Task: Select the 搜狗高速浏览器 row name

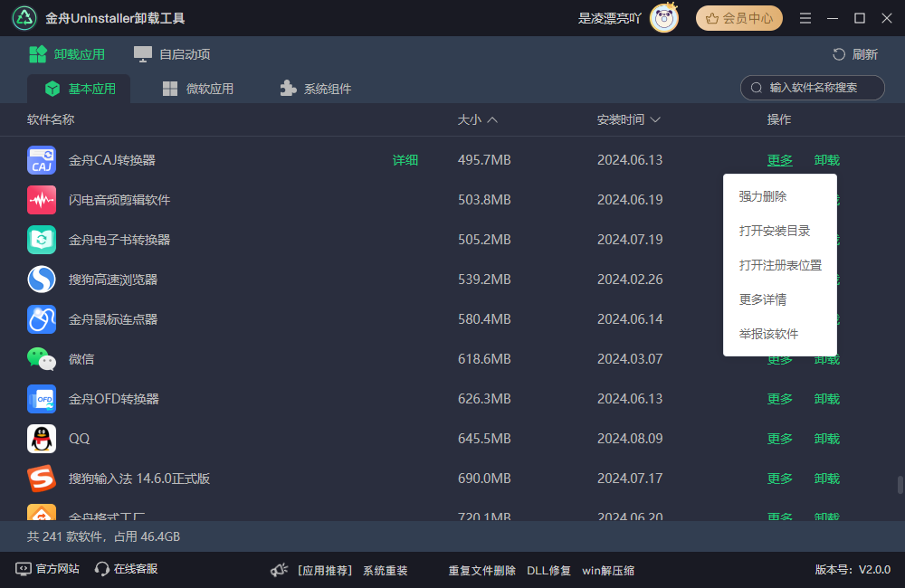Action: (x=113, y=280)
